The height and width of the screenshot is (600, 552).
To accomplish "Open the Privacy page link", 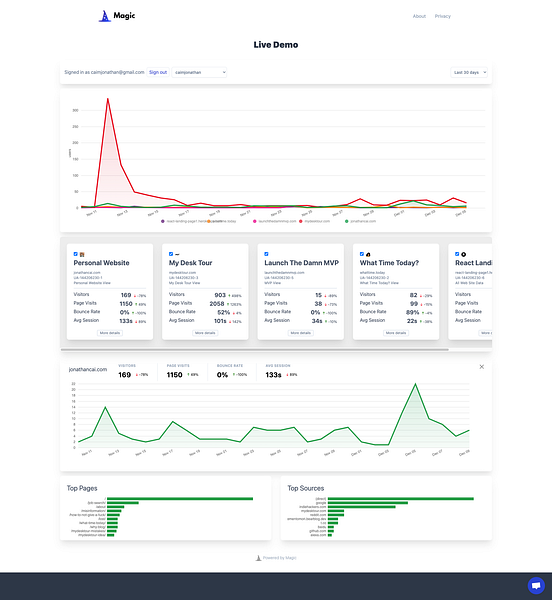I will click(443, 16).
